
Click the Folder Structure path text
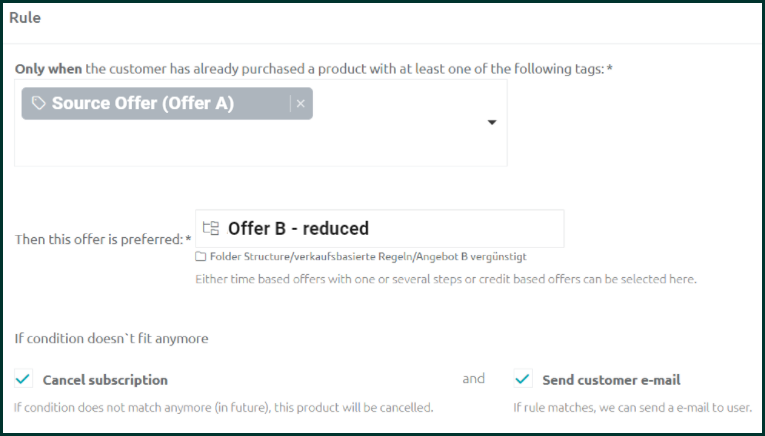coord(368,257)
